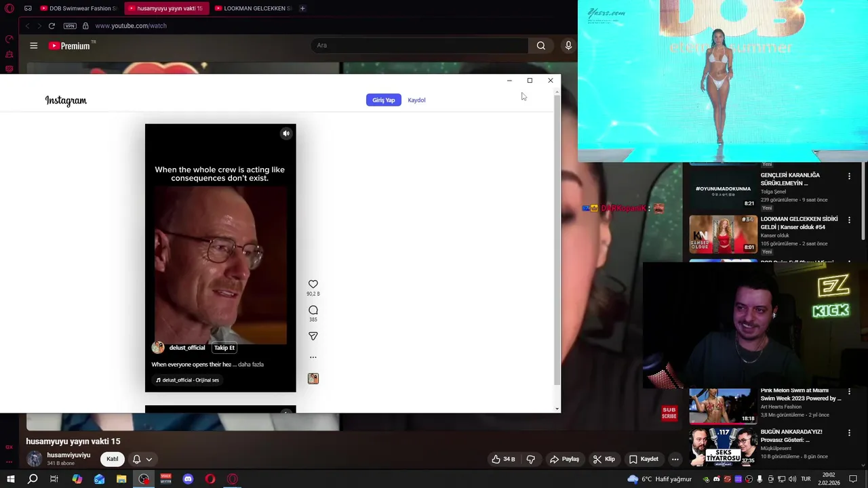Open comments on the Instagram reel
This screenshot has height=488, width=868.
pos(313,310)
